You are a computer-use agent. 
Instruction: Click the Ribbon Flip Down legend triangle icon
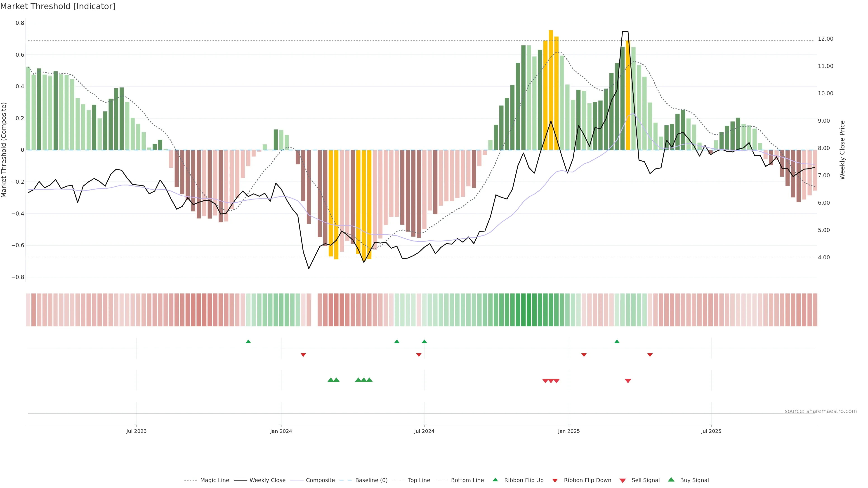pyautogui.click(x=555, y=480)
